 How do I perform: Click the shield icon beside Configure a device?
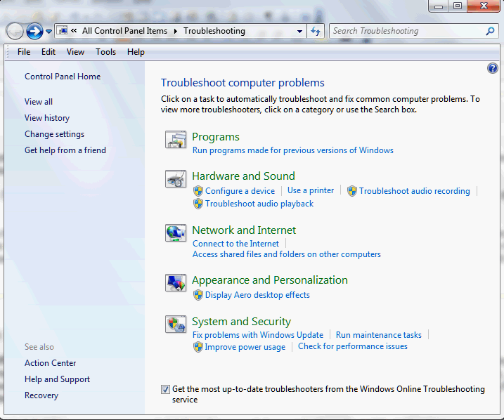pyautogui.click(x=198, y=191)
